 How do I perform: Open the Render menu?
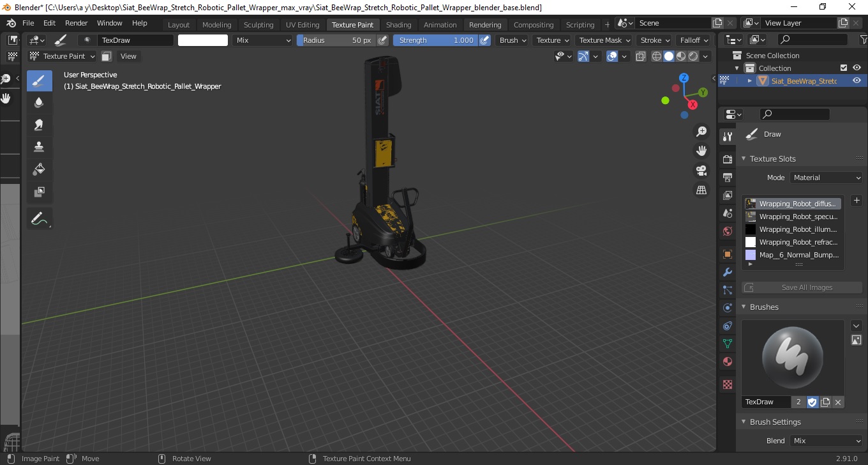tap(77, 23)
